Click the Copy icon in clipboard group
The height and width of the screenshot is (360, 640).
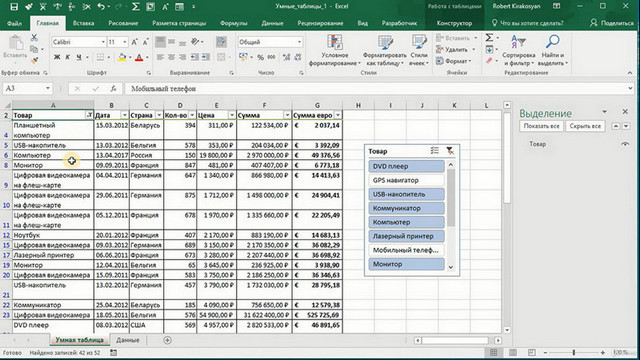[x=34, y=49]
